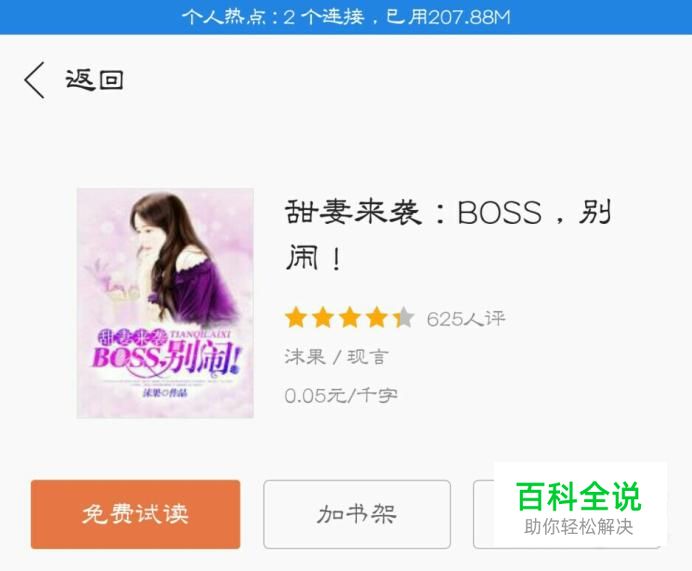692x571 pixels.
Task: Open the 625人评 reviews count
Action: (466, 319)
